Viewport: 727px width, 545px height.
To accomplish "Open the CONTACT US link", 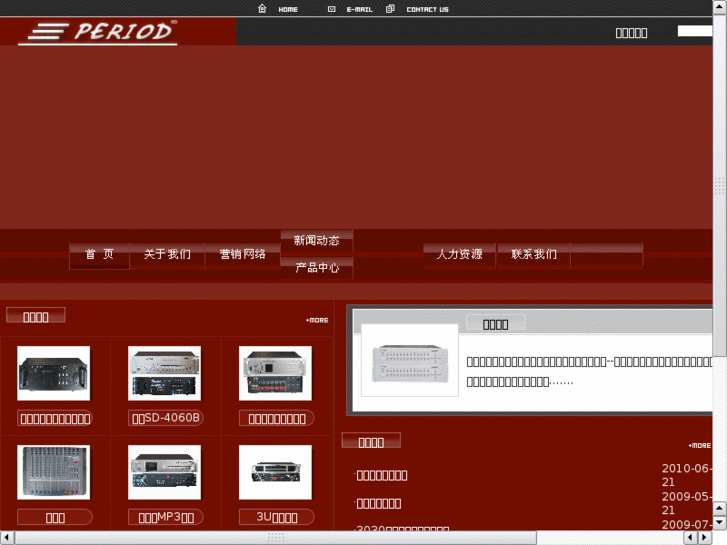I will click(427, 9).
